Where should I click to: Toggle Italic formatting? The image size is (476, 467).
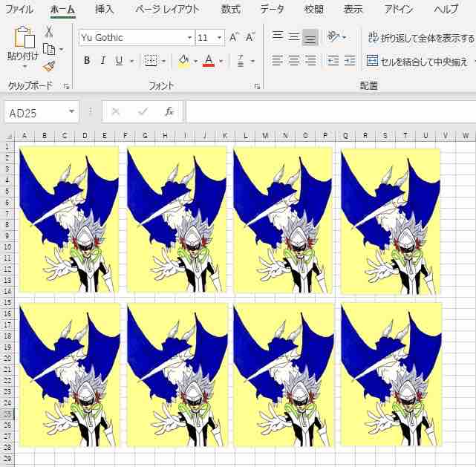(x=103, y=61)
